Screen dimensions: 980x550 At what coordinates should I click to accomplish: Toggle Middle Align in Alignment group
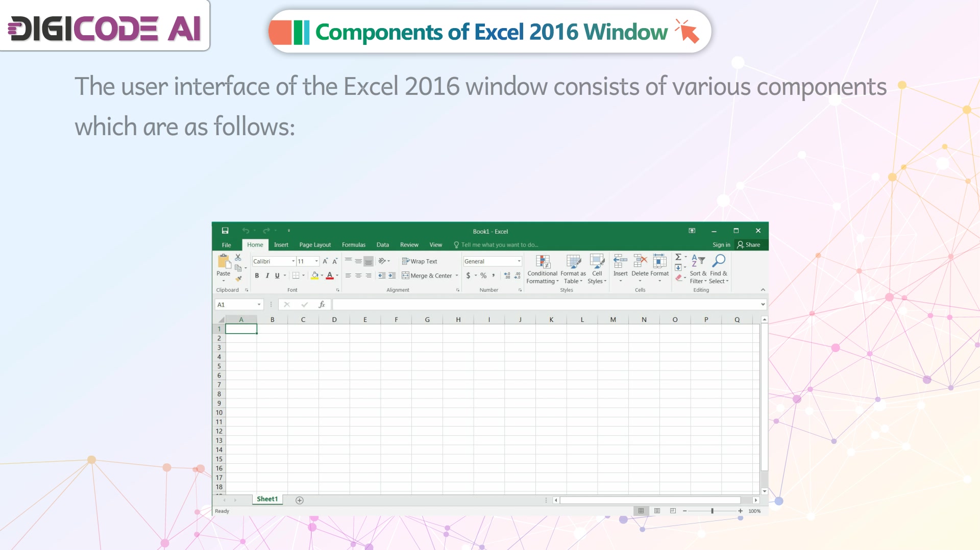point(358,261)
